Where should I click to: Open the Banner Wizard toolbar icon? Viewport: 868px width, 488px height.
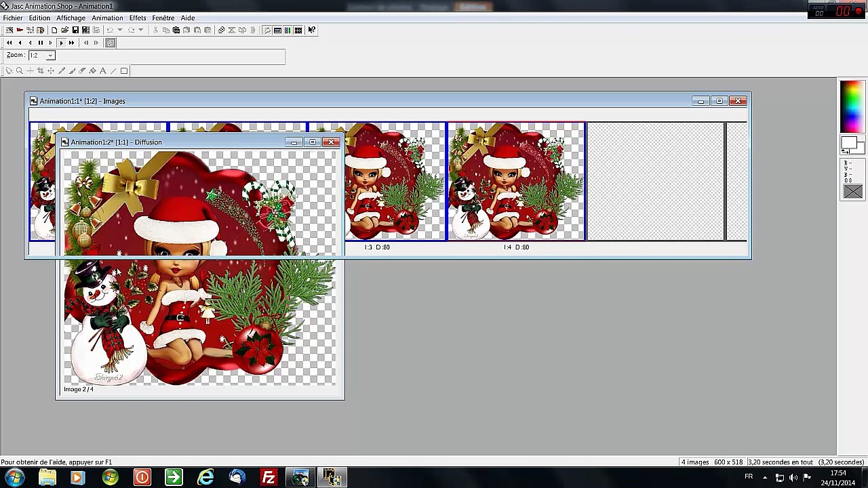point(20,30)
